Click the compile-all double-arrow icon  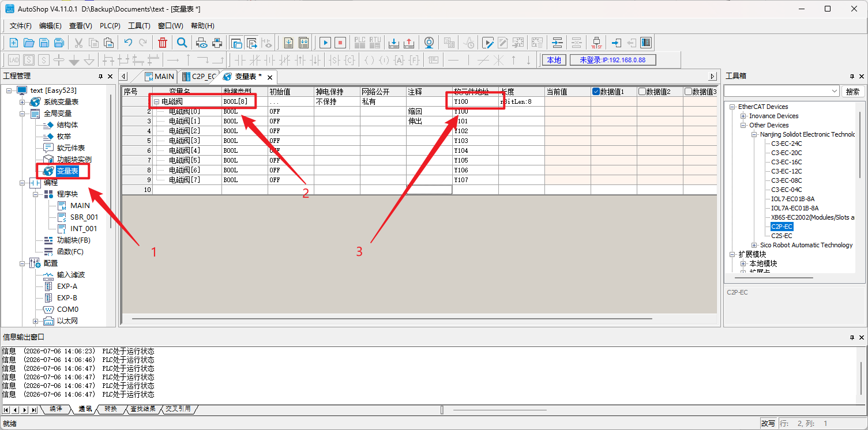click(x=303, y=43)
